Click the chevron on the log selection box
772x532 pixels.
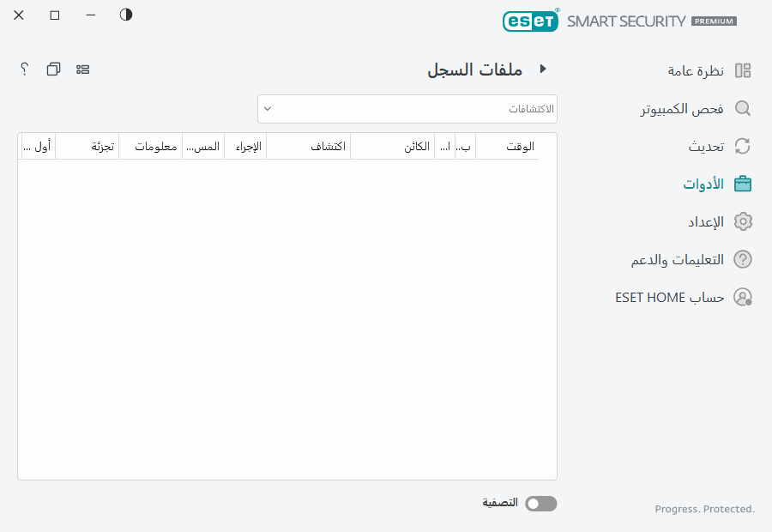[x=268, y=109]
